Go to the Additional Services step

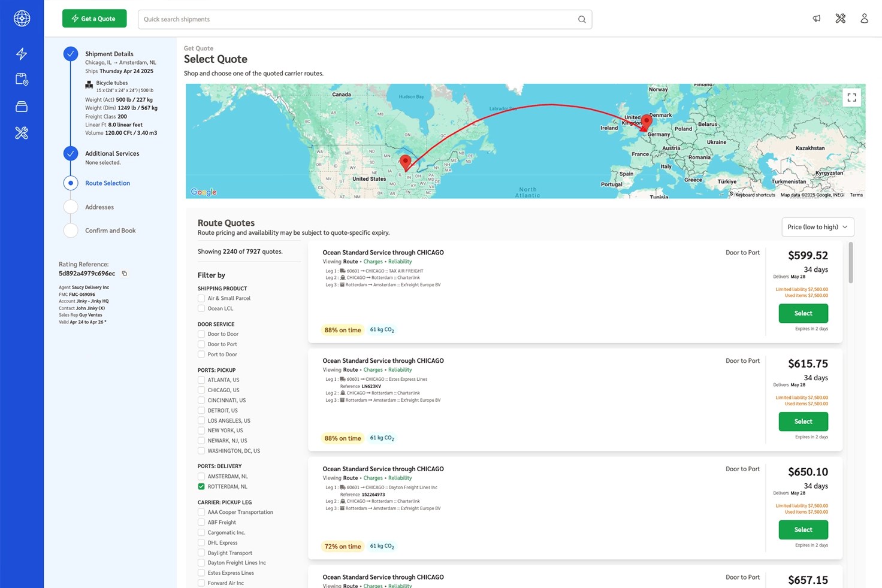coord(112,154)
